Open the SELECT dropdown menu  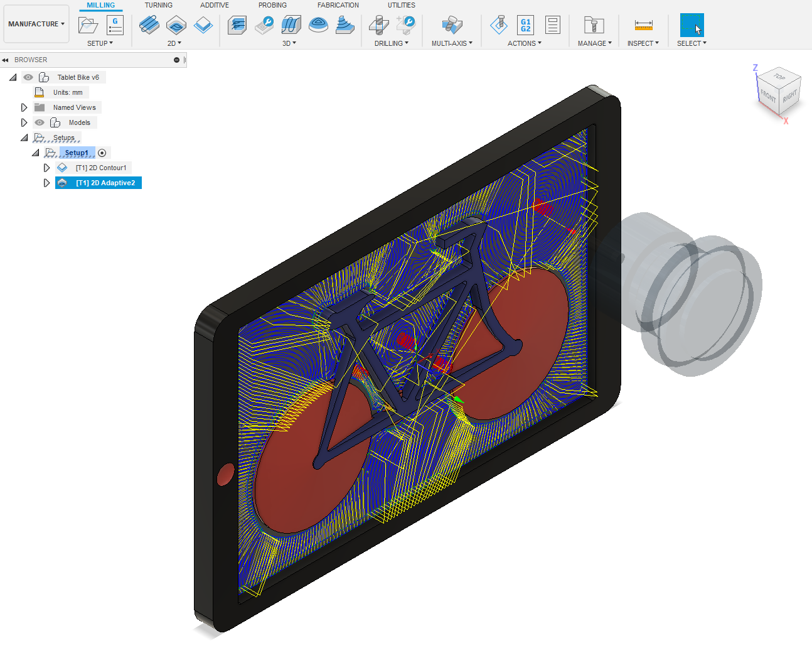[x=692, y=43]
